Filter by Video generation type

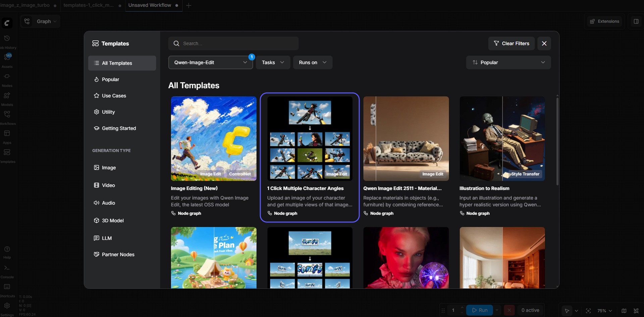pos(122,186)
